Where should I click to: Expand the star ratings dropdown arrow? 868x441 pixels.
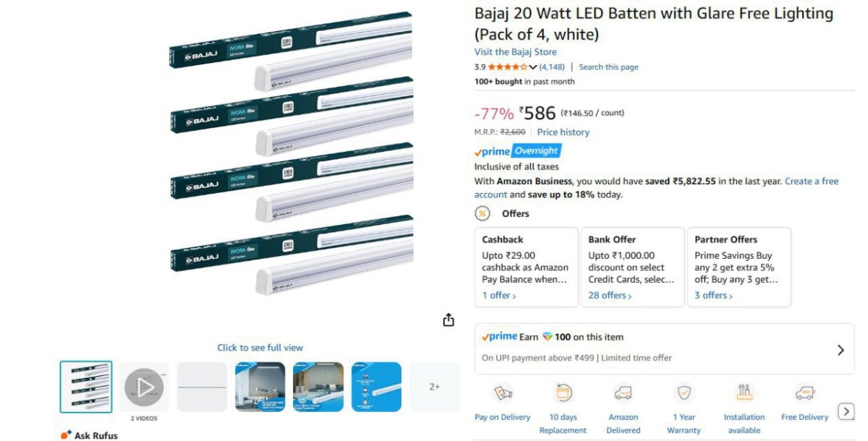[533, 67]
